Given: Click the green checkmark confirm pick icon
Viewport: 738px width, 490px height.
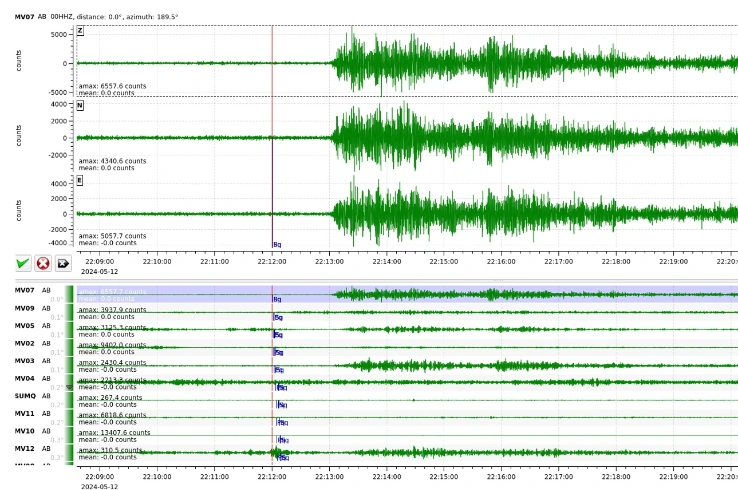Looking at the screenshot, I should (x=22, y=264).
